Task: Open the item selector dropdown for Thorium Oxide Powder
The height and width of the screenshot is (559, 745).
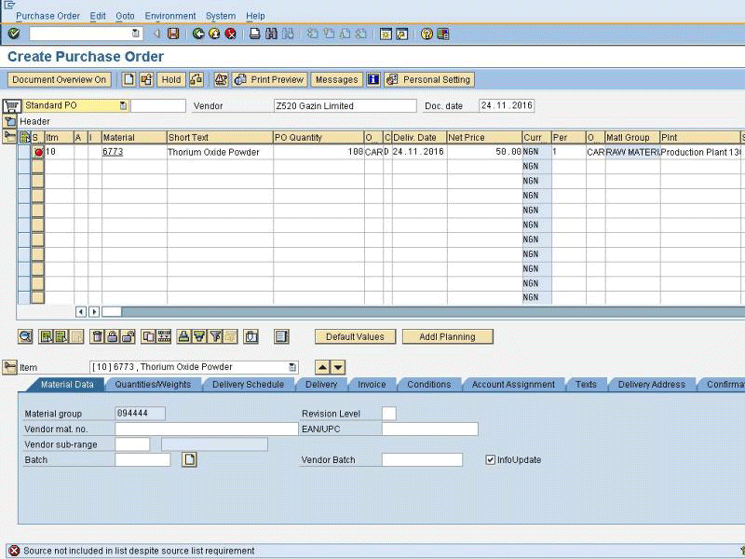Action: click(292, 368)
